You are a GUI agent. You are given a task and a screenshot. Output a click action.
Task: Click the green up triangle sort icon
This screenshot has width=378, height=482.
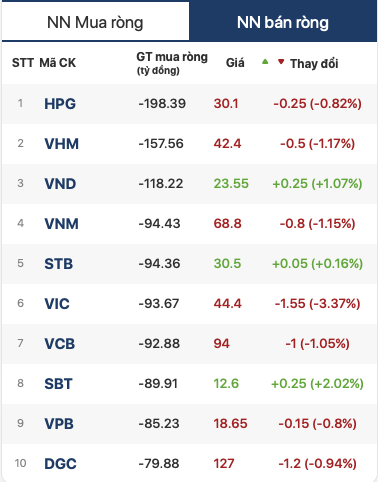point(265,61)
